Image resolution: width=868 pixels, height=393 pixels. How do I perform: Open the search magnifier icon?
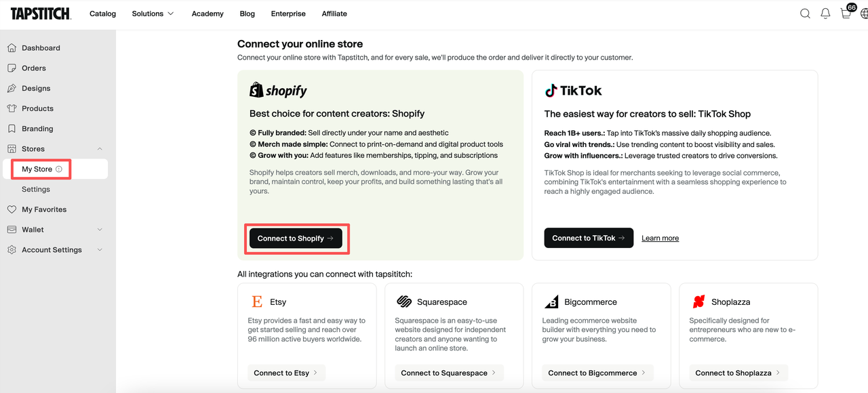805,14
